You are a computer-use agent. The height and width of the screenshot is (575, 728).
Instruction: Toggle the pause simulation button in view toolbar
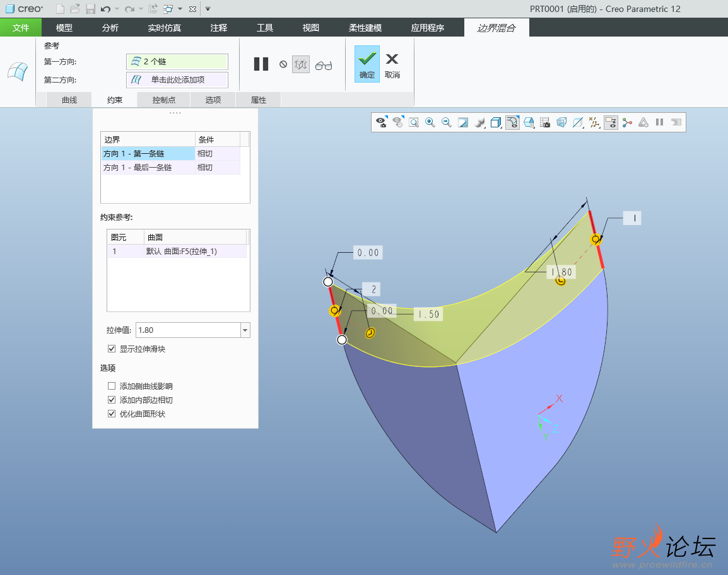659,122
